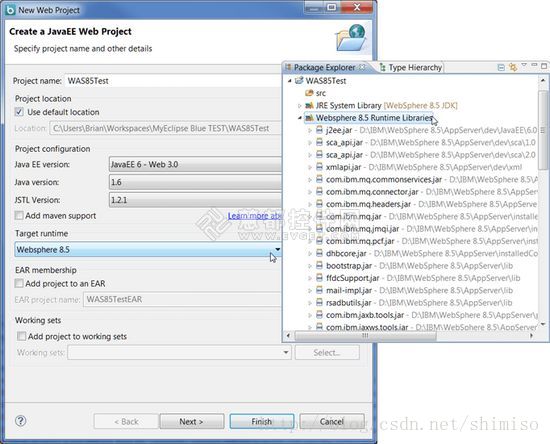Click the com.ibm.jaxb.tools.jar icon
This screenshot has width=550, height=444.
coord(319,315)
